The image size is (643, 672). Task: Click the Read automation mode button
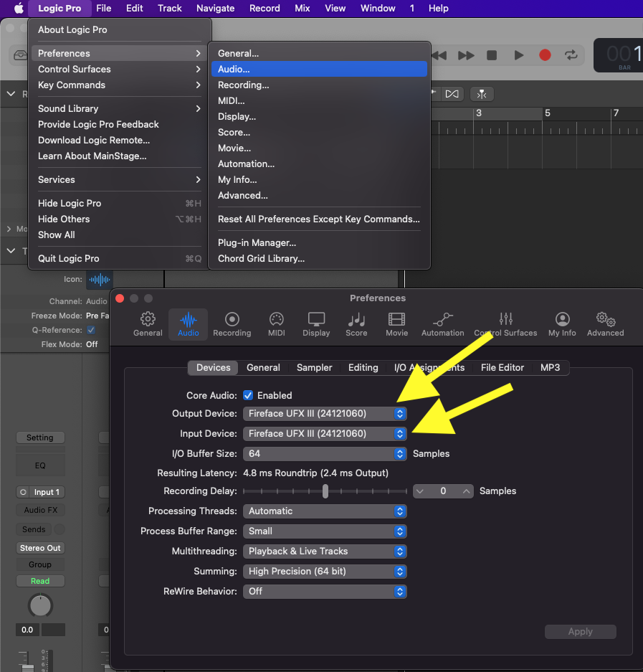40,581
